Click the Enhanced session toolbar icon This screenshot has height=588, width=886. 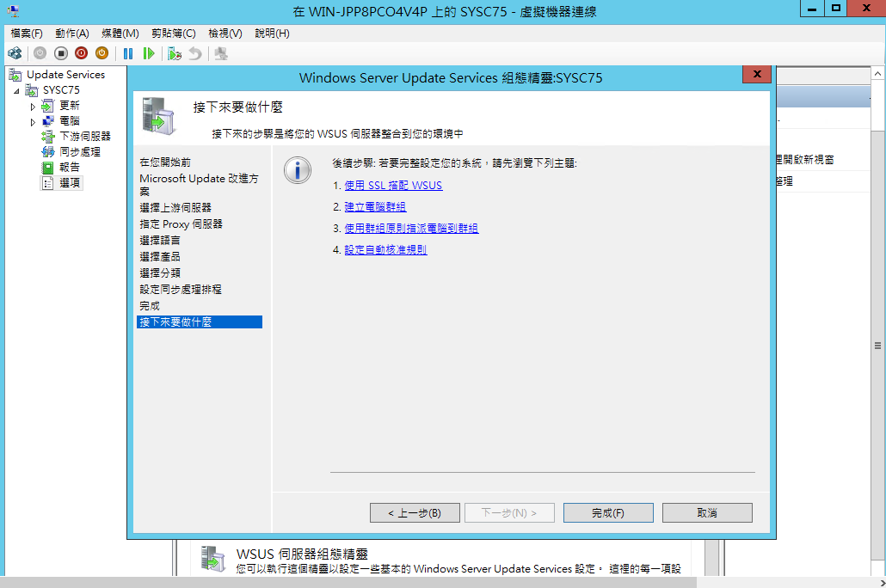point(221,53)
